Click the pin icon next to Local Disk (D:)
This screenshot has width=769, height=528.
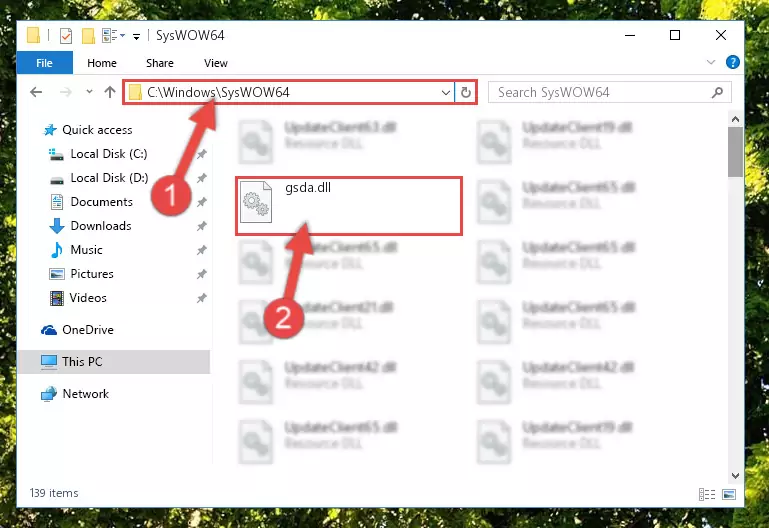[202, 178]
